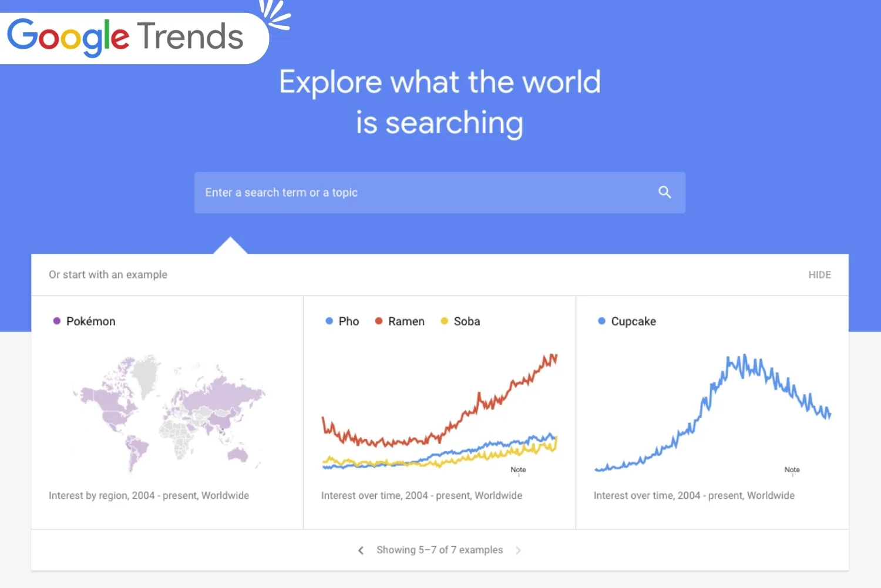
Task: Click the yellow Soba legend dot
Action: 445,321
